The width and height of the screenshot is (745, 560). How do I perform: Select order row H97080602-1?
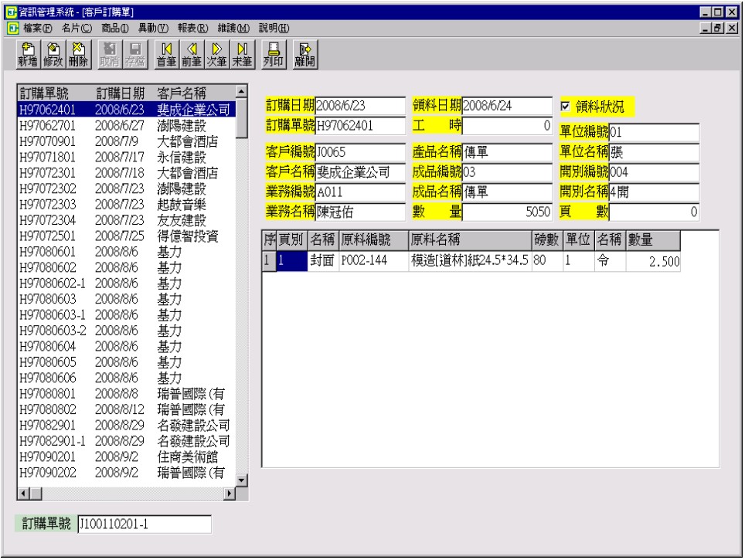click(127, 283)
